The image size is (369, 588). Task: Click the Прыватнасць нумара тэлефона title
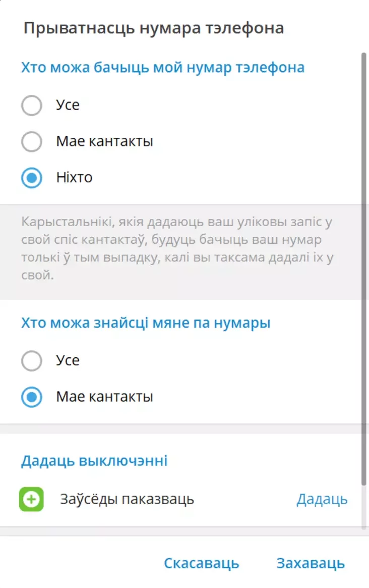pyautogui.click(x=154, y=28)
